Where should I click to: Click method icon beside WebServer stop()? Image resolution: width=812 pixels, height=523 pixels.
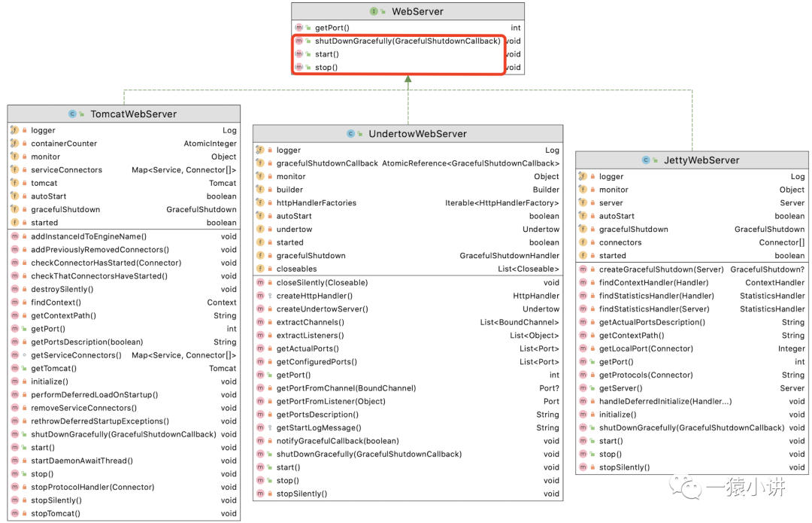[x=298, y=68]
